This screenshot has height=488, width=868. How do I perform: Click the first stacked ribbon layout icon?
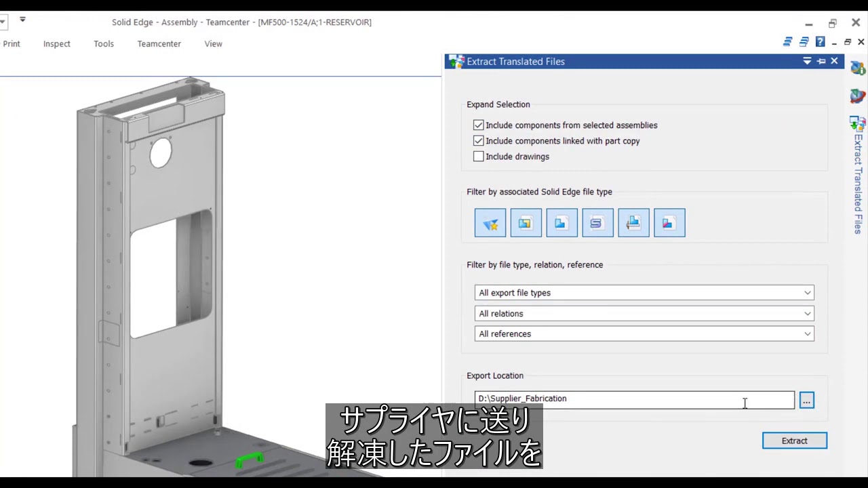click(787, 42)
